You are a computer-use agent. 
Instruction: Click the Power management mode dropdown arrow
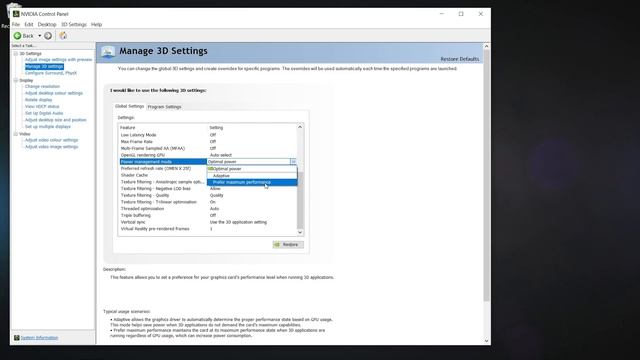click(293, 162)
